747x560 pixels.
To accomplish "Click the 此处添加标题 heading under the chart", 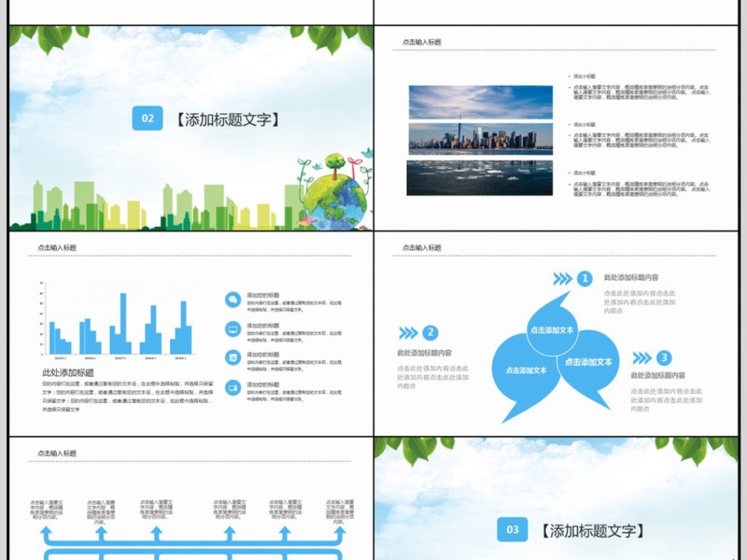I will pos(67,372).
